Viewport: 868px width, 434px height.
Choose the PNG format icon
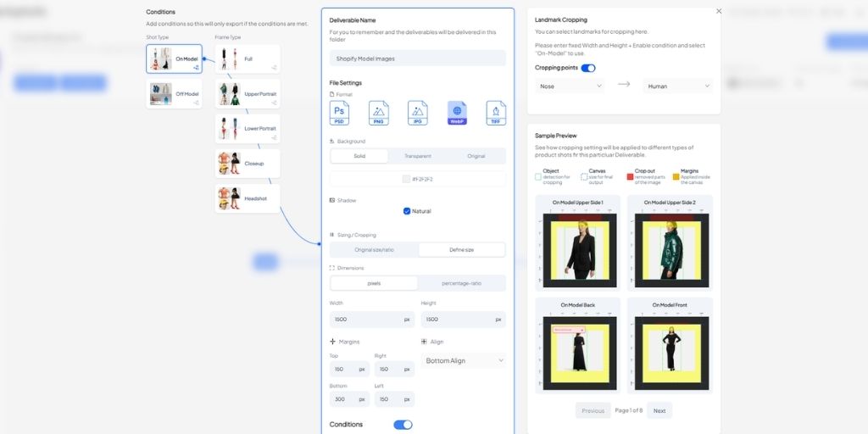click(379, 113)
